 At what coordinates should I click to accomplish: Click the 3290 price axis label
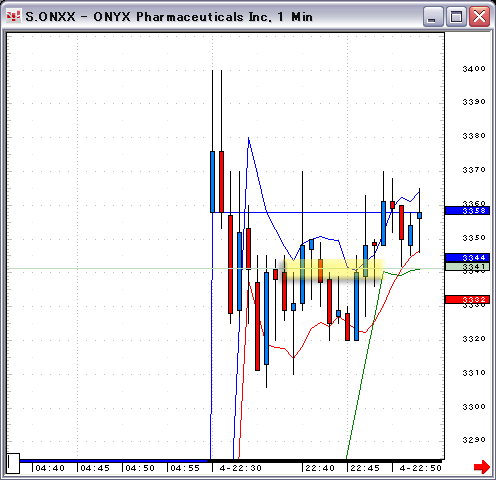click(x=474, y=440)
